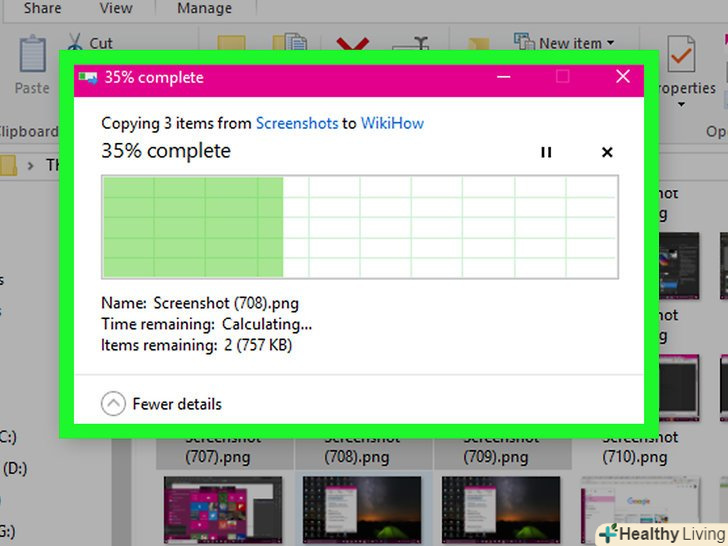
Task: Open the WikiHow destination folder link
Action: [392, 123]
